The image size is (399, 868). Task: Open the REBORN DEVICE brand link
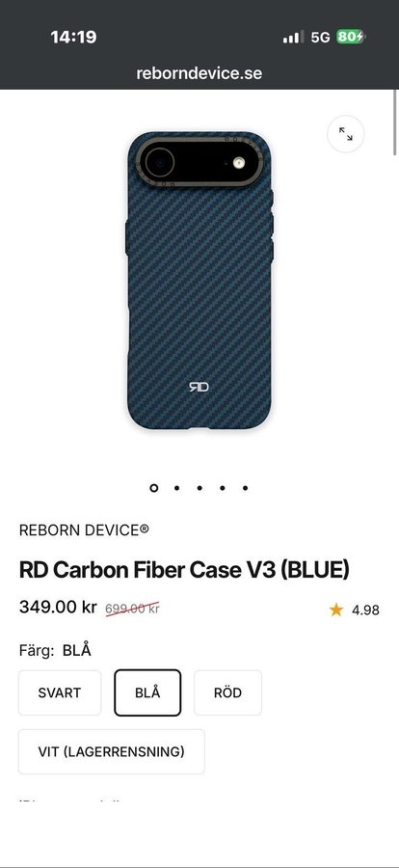(x=84, y=530)
